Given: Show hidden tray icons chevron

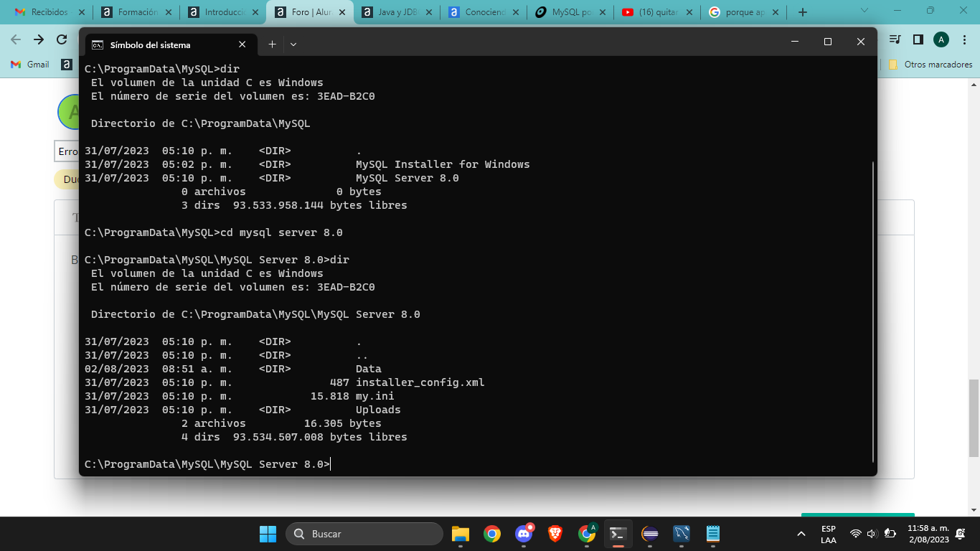Looking at the screenshot, I should 801,534.
